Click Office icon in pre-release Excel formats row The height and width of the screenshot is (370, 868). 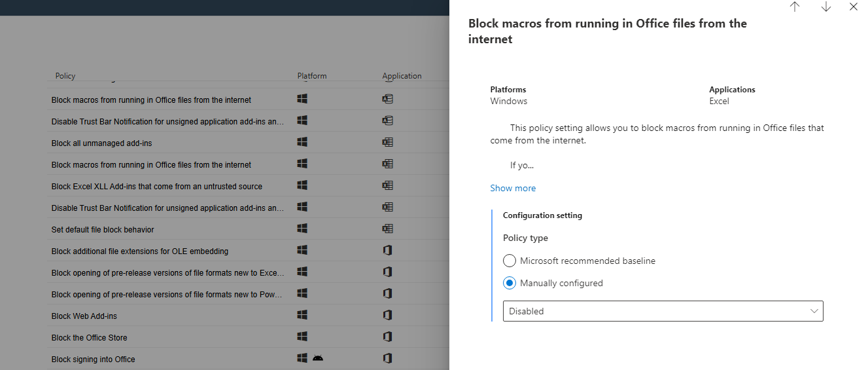click(x=387, y=272)
